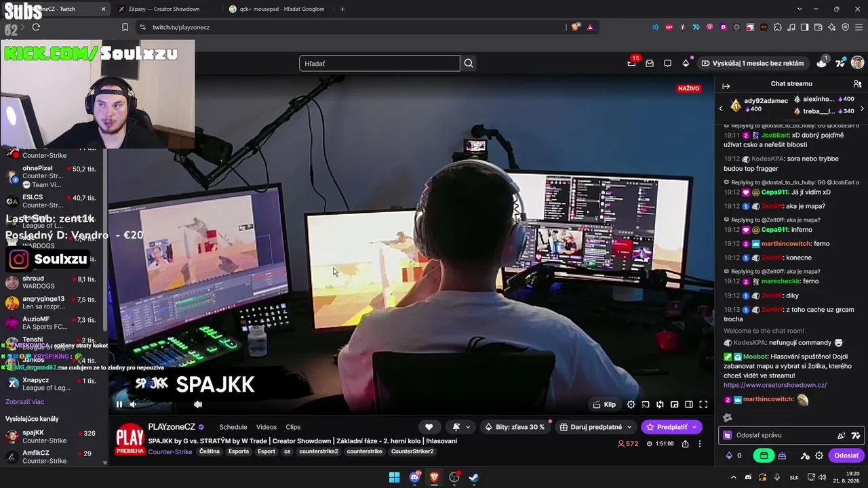Enter fullscreen video mode
This screenshot has width=868, height=488.
click(x=703, y=405)
